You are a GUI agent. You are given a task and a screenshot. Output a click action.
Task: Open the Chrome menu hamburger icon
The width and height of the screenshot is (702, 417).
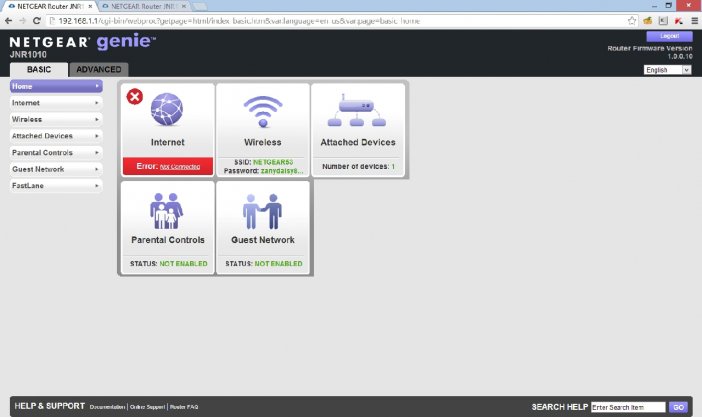tap(694, 21)
